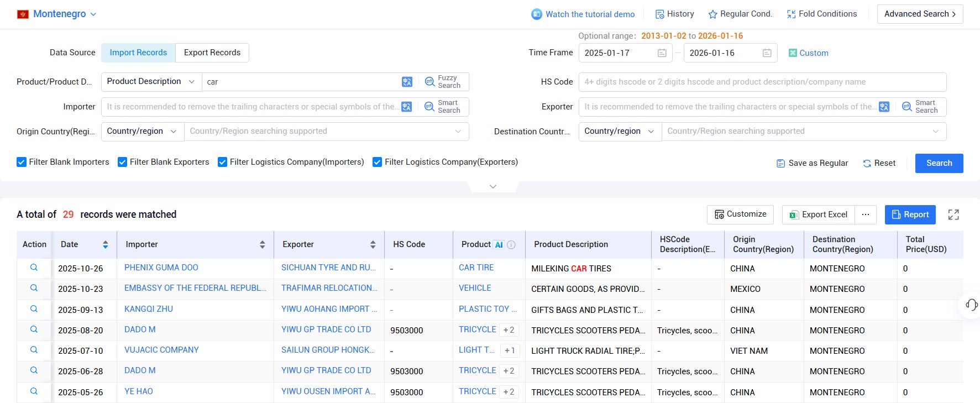The height and width of the screenshot is (403, 980).
Task: Toggle Filter Logistics Company(Exporters) checkbox
Action: point(378,162)
